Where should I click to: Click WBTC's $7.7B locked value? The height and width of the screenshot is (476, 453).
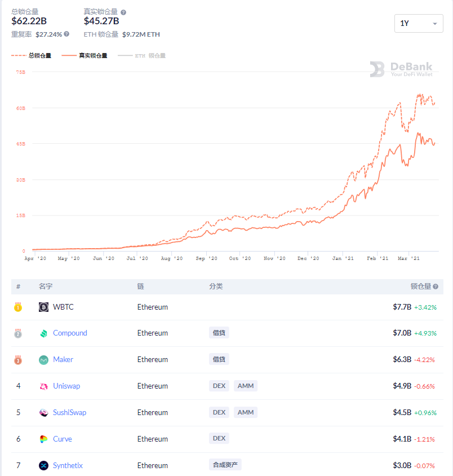(402, 307)
